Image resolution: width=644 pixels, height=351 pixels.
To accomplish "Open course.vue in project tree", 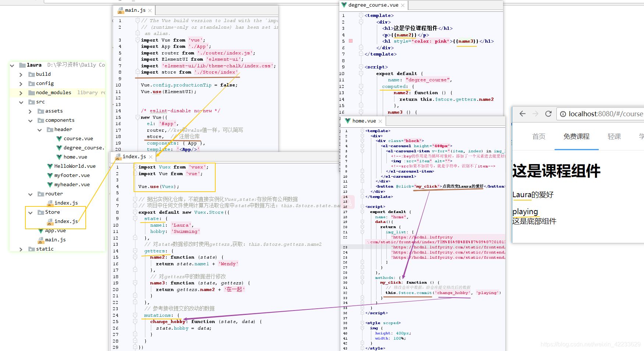I will (x=78, y=139).
